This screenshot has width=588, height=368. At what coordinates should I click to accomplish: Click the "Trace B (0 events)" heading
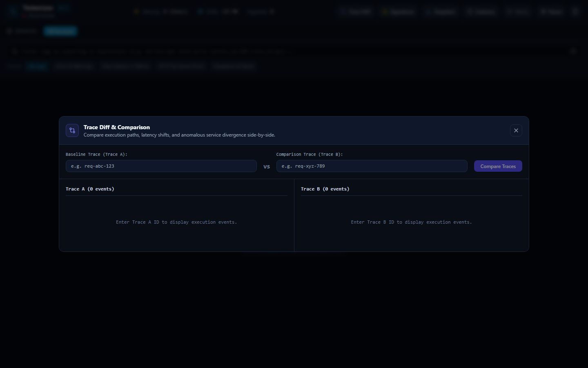pos(325,189)
